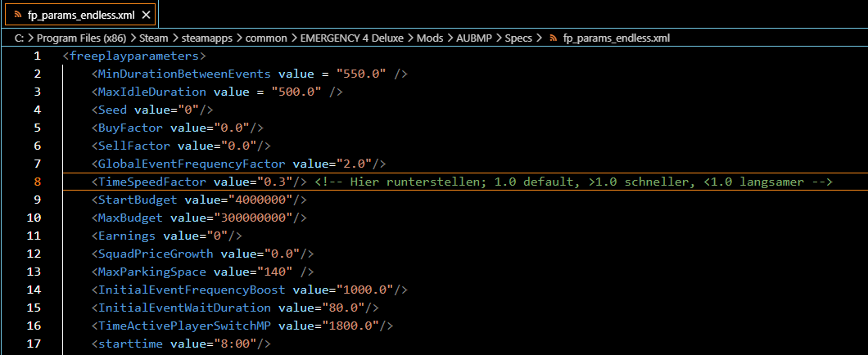Viewport: 868px width, 355px height.
Task: Open the Specs breadcrumb folder
Action: pos(518,38)
